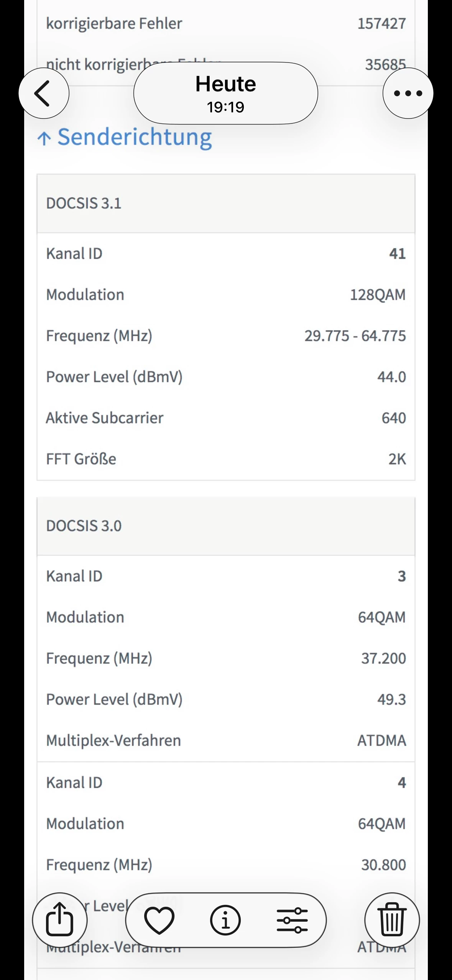This screenshot has height=980, width=452.
Task: Tap the back chevron button
Action: [44, 93]
